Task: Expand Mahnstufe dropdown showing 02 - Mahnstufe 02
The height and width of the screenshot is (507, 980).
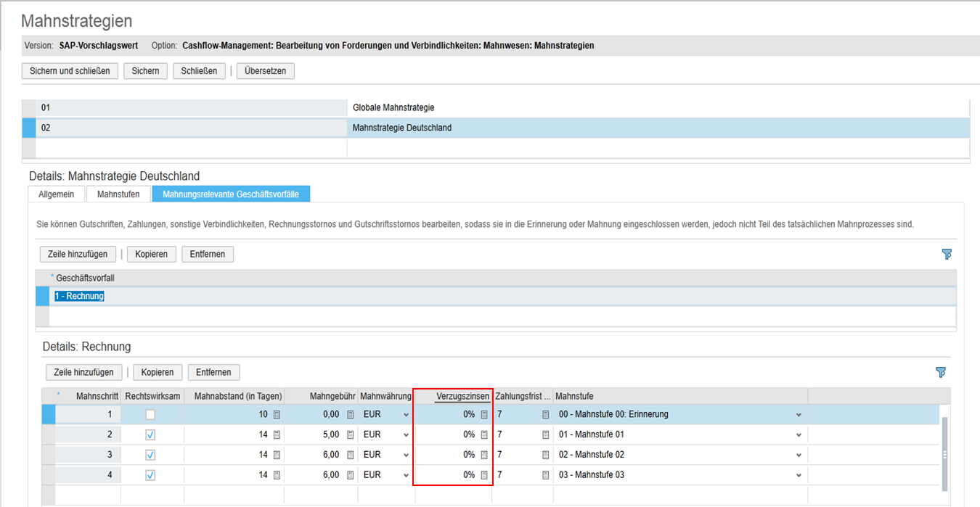Action: pos(799,456)
